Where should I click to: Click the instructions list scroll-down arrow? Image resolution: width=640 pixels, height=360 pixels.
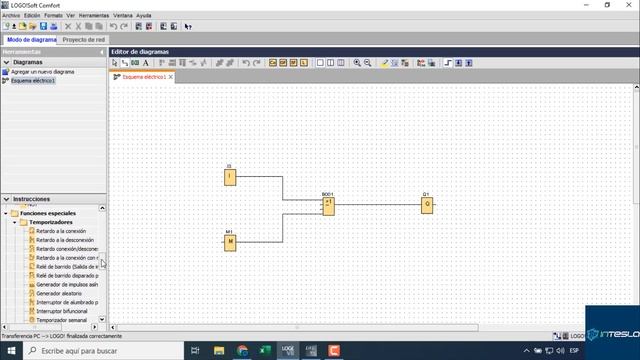coord(102,320)
